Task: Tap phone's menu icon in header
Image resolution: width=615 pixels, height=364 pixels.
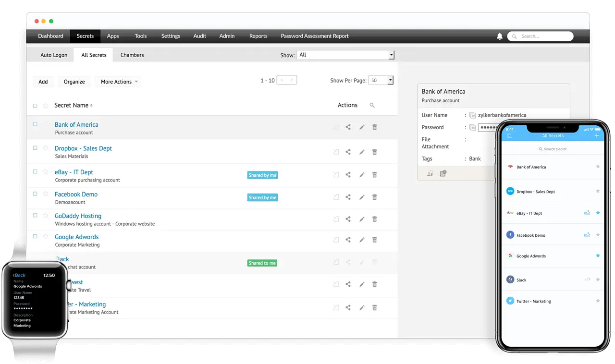Action: (509, 136)
